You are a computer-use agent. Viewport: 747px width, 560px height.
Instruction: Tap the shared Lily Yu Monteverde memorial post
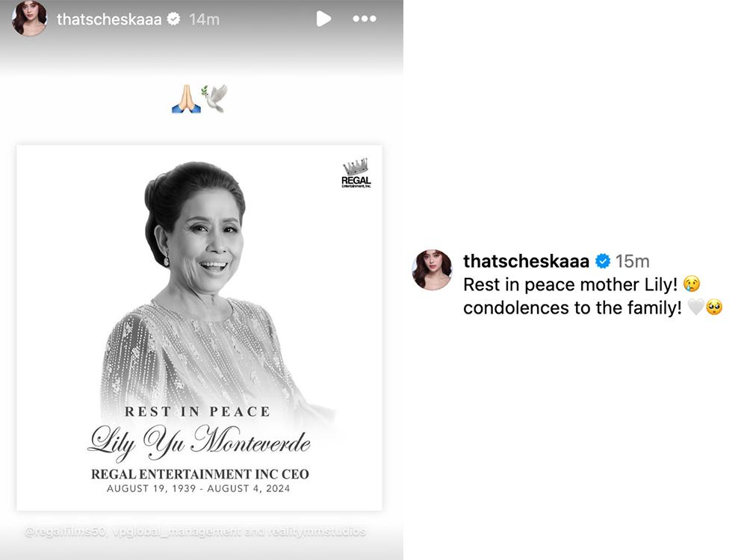click(199, 328)
